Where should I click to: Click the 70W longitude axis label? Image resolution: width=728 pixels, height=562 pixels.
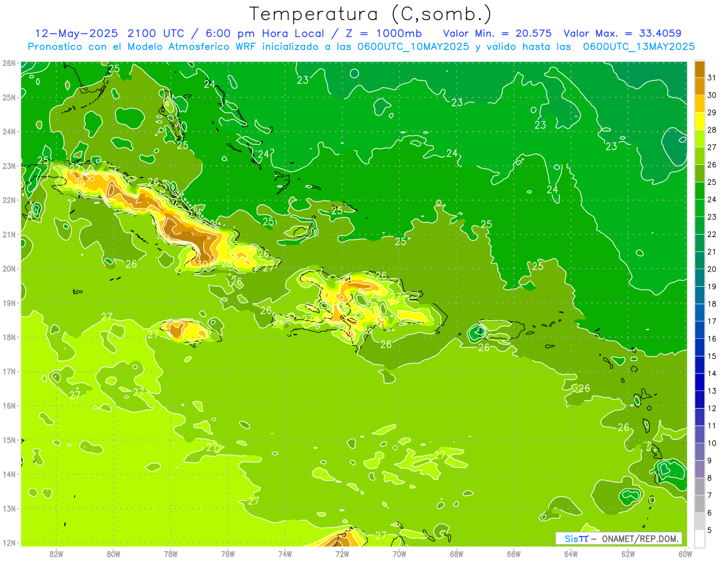399,554
